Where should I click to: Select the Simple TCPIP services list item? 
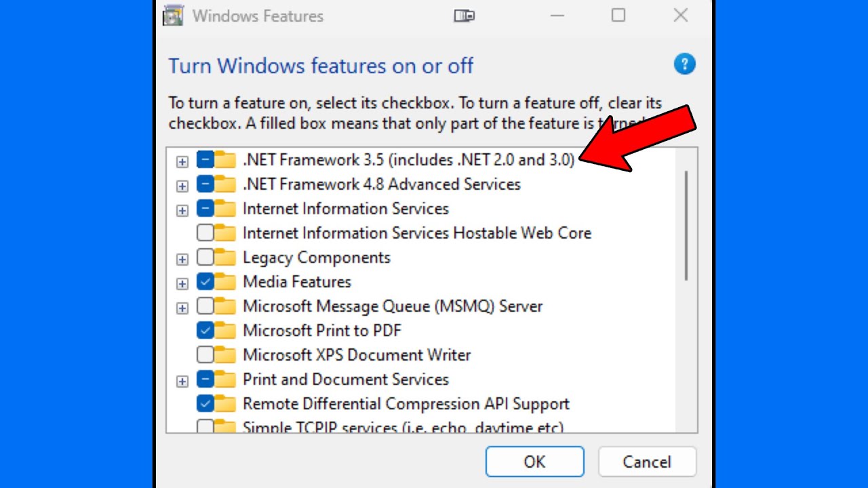(403, 428)
